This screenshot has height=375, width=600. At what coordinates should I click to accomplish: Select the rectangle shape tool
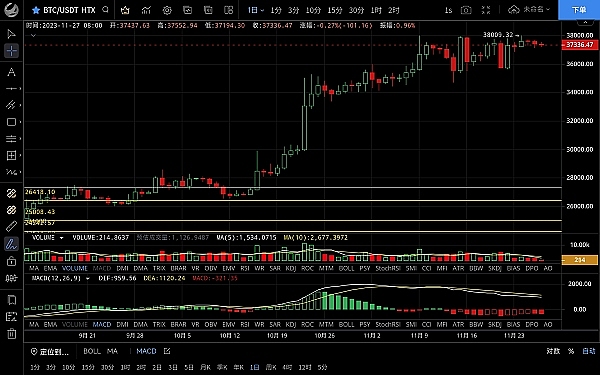click(x=11, y=122)
